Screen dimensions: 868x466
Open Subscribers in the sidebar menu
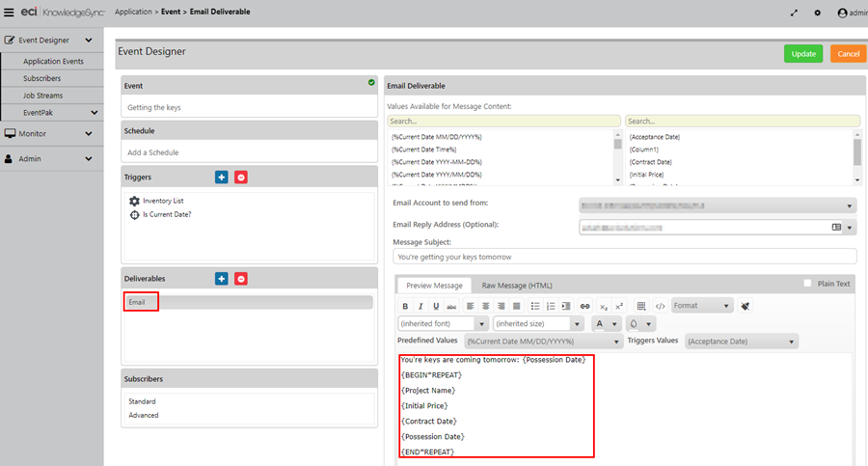click(42, 78)
